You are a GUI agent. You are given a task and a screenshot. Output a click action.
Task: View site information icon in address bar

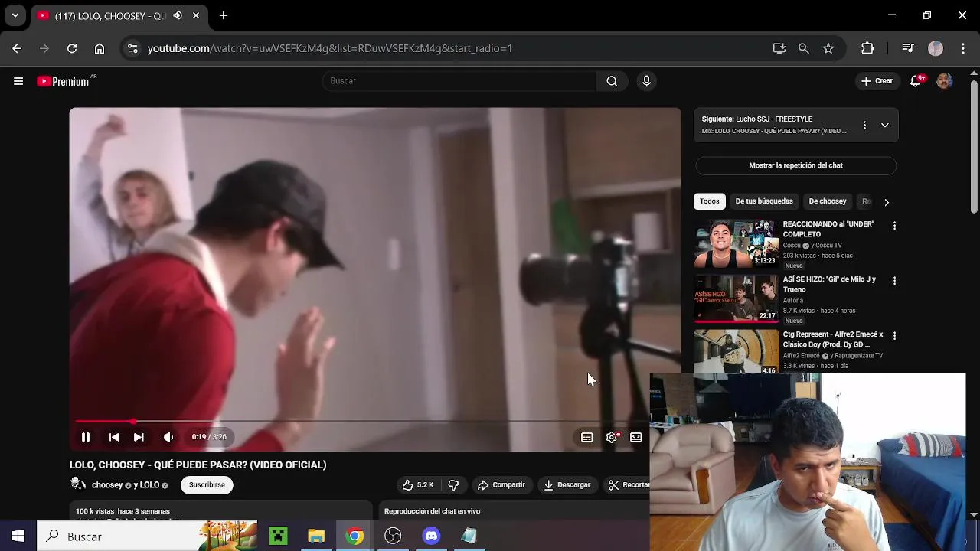132,48
